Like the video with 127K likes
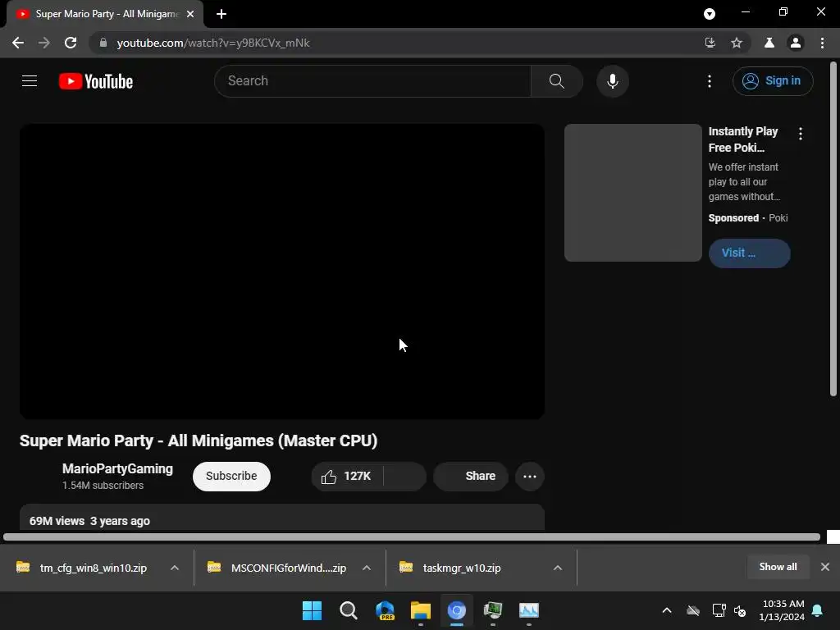Image resolution: width=840 pixels, height=630 pixels. click(347, 477)
